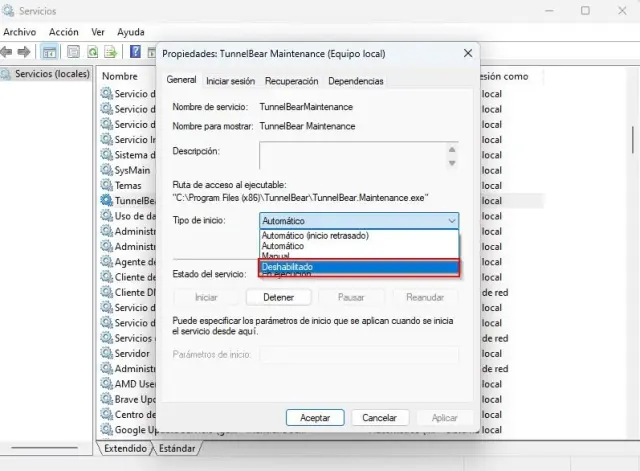Collapse the Tipo de inicio combo box

(x=452, y=220)
